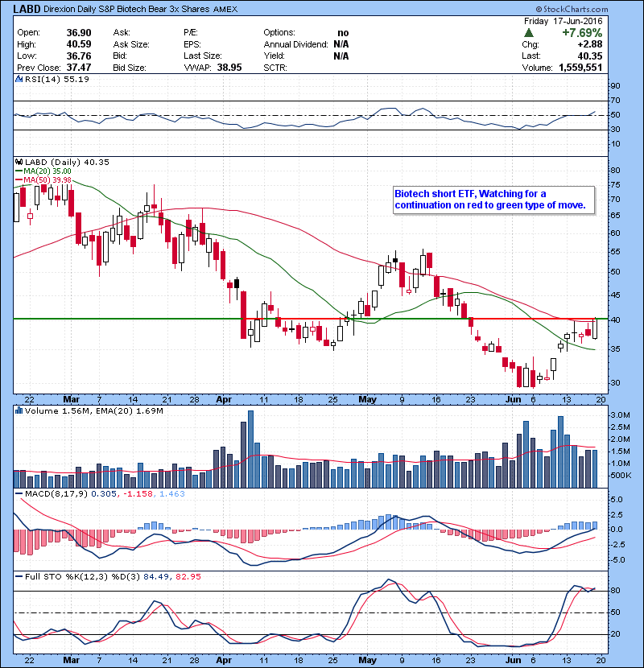Click the Volume 1.56M, EMA(20) 1.69M label
The image size is (644, 668).
(x=93, y=410)
